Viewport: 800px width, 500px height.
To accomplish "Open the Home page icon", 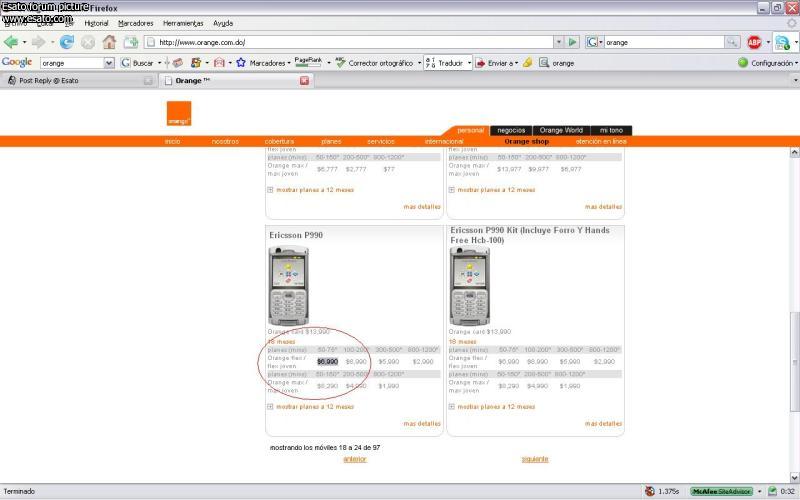I will click(109, 42).
